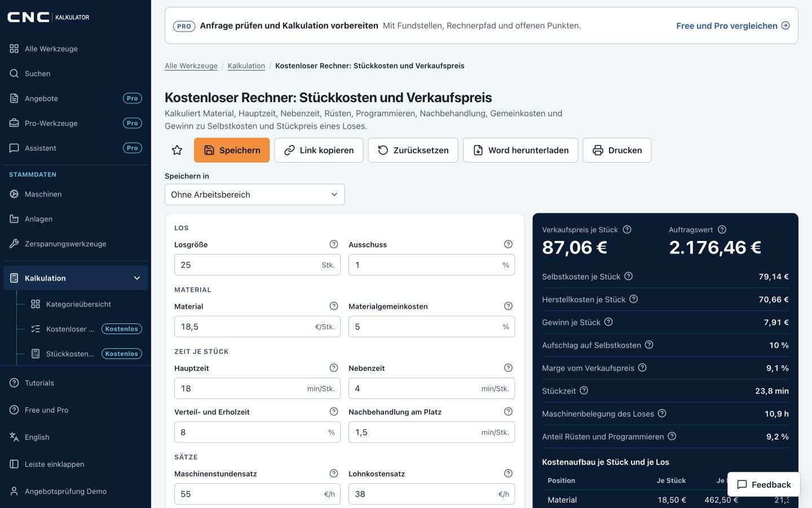Select the Stückkosten calculator sub-item
812x508 pixels.
86,354
